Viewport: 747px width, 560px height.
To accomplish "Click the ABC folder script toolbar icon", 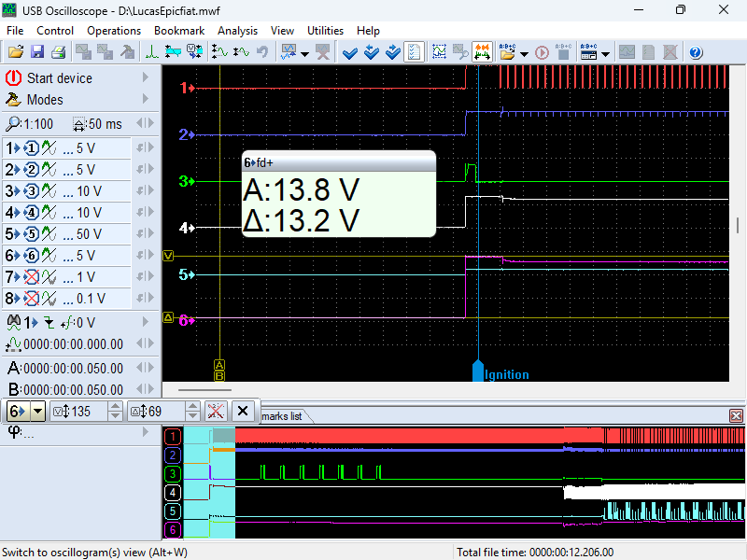I will (507, 52).
